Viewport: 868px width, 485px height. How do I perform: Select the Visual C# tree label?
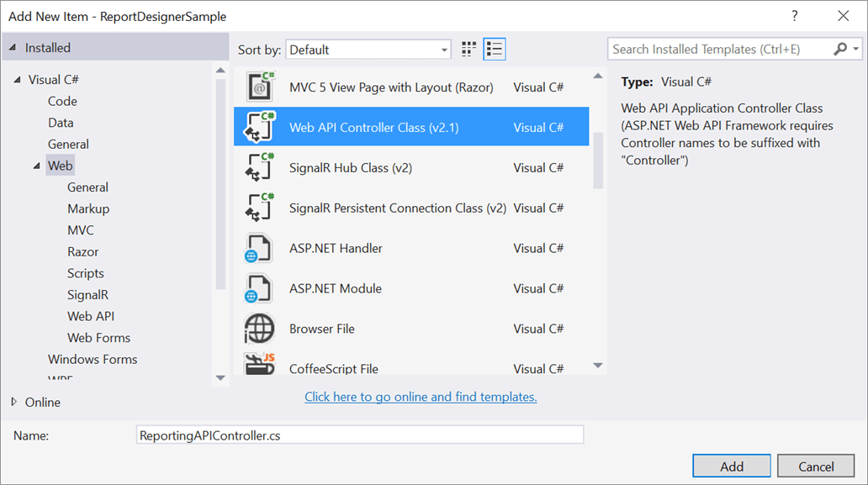tap(54, 80)
